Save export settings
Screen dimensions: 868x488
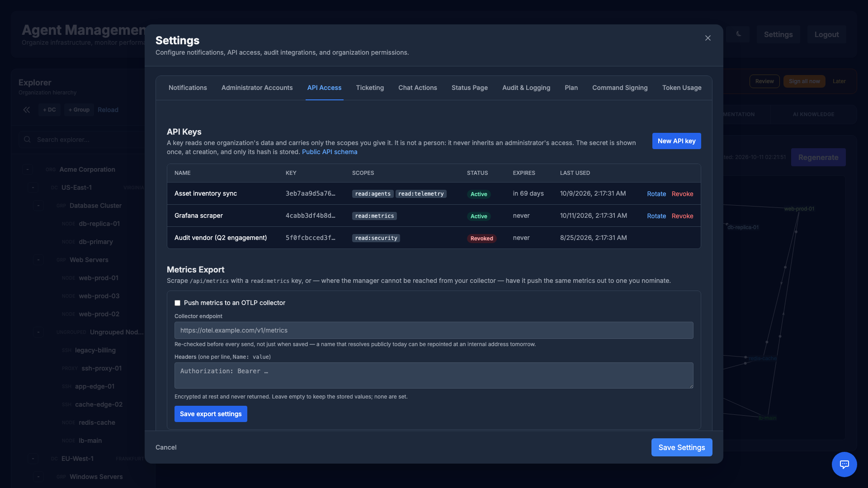(x=211, y=414)
